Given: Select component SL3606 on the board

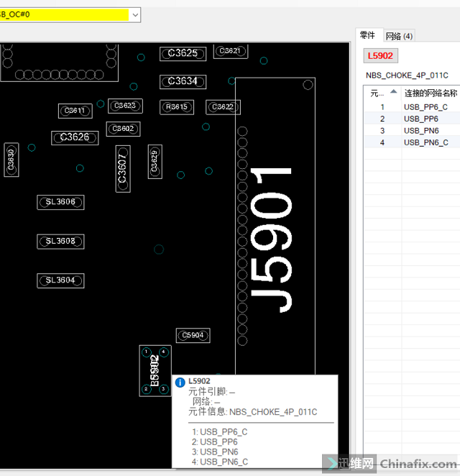Looking at the screenshot, I should 60,202.
